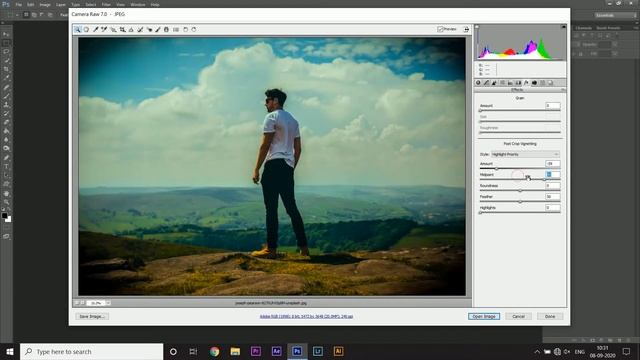The width and height of the screenshot is (640, 360).
Task: Click the Feather slider handle
Action: click(520, 202)
